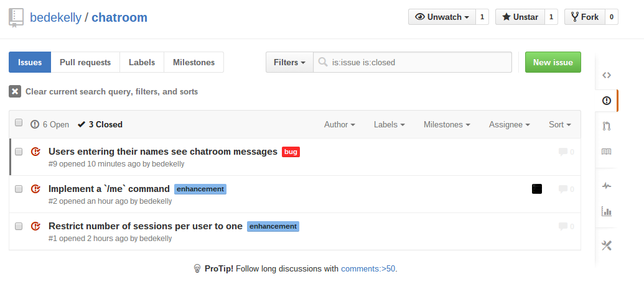Open the Filters dropdown
The width and height of the screenshot is (644, 292).
pos(289,62)
